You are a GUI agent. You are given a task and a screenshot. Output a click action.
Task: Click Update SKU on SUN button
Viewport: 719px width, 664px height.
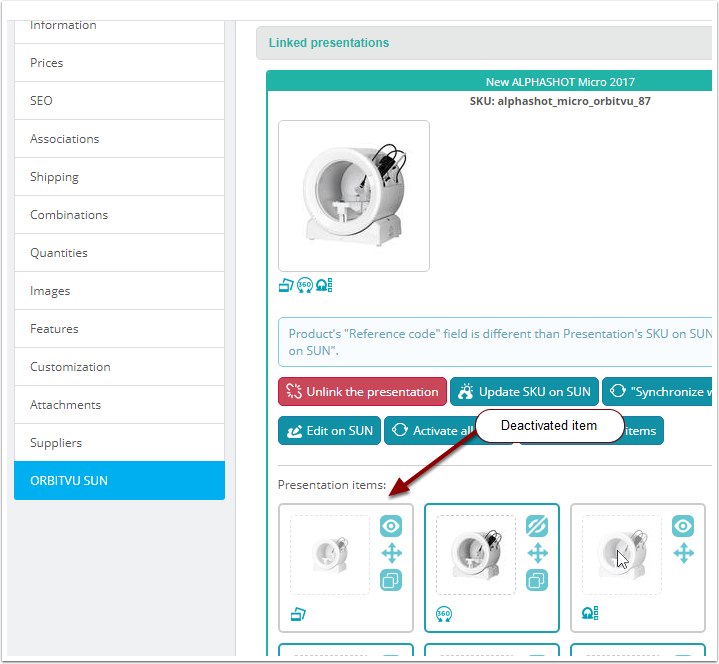point(524,392)
